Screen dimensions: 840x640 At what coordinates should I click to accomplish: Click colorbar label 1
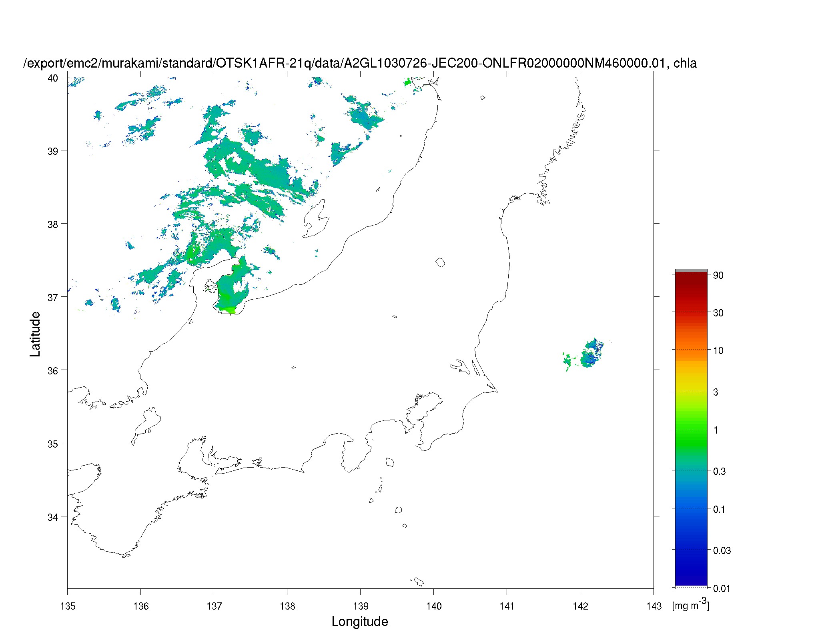point(716,430)
